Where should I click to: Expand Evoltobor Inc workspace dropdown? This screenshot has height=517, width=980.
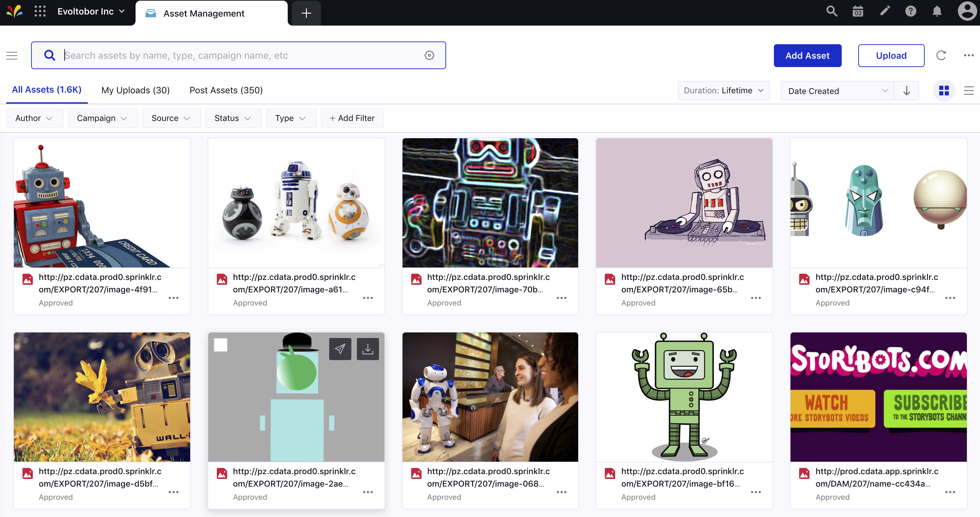(91, 11)
